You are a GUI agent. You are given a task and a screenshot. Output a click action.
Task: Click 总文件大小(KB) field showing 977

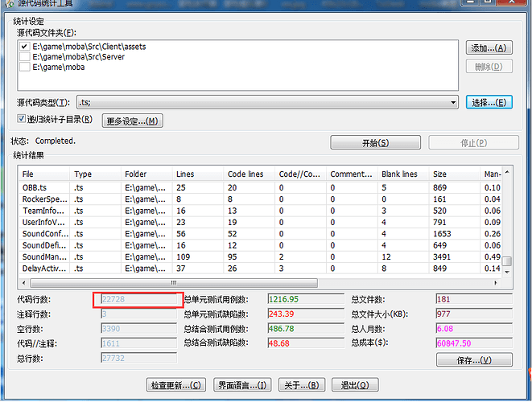[474, 314]
